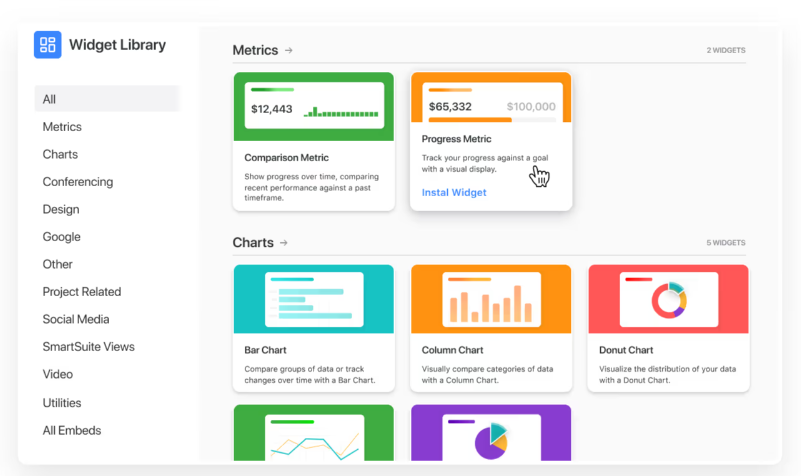Open the Charts section heading
This screenshot has width=801, height=476.
(253, 243)
